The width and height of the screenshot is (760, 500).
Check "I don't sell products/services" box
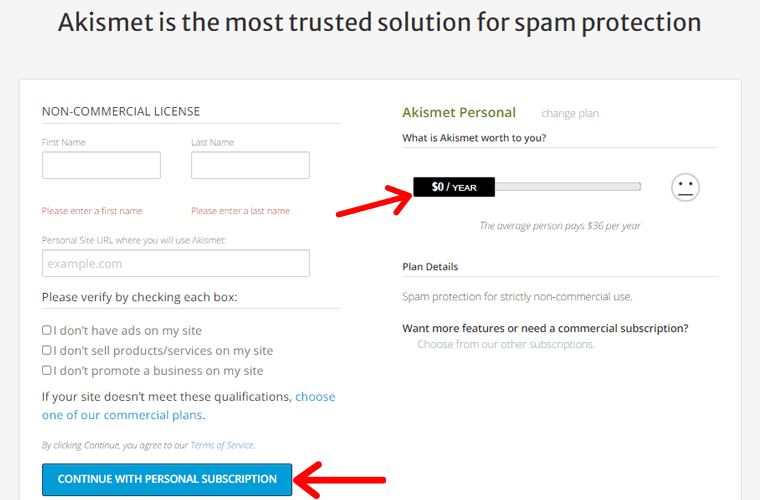47,350
